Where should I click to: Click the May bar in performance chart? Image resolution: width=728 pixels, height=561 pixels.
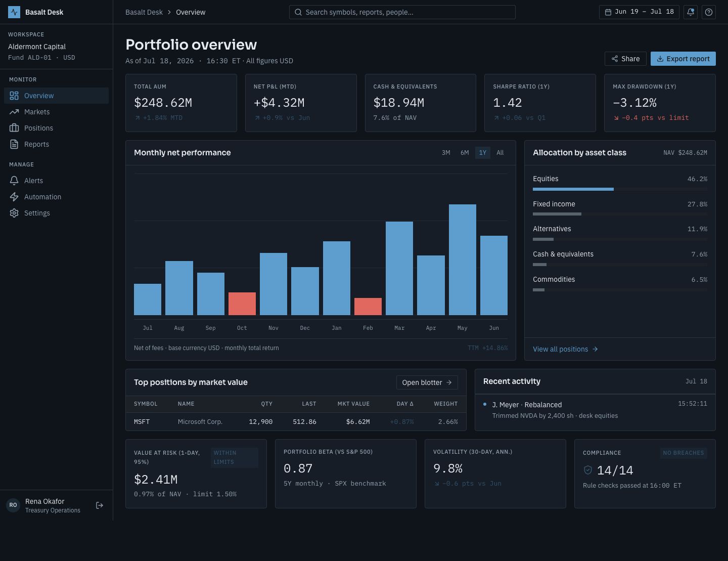(x=463, y=260)
